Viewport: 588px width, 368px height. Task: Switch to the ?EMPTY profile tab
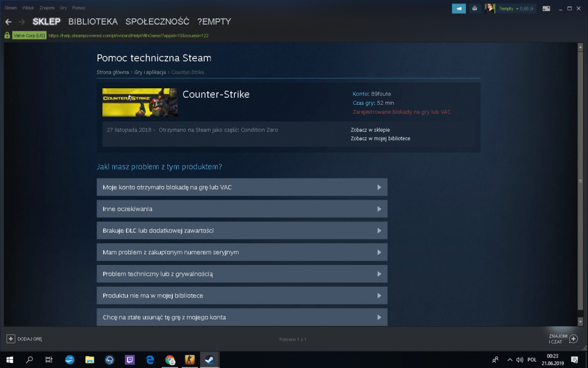pos(214,21)
